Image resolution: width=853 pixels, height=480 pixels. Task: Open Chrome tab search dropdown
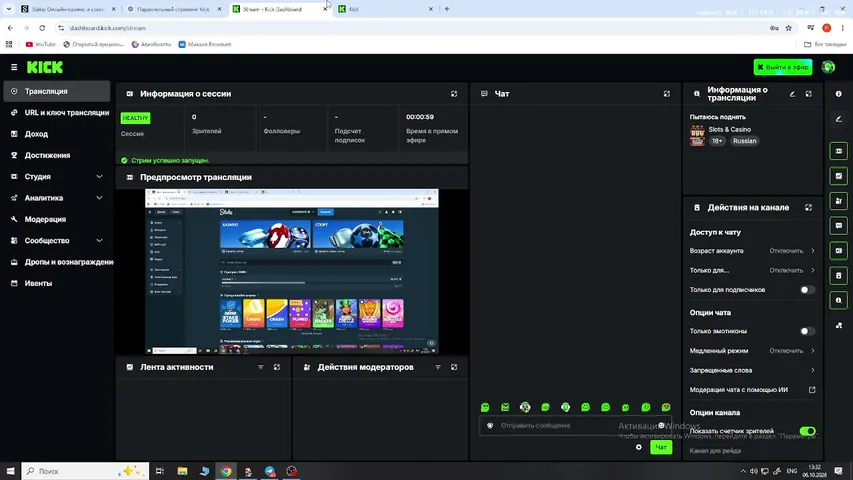click(9, 9)
